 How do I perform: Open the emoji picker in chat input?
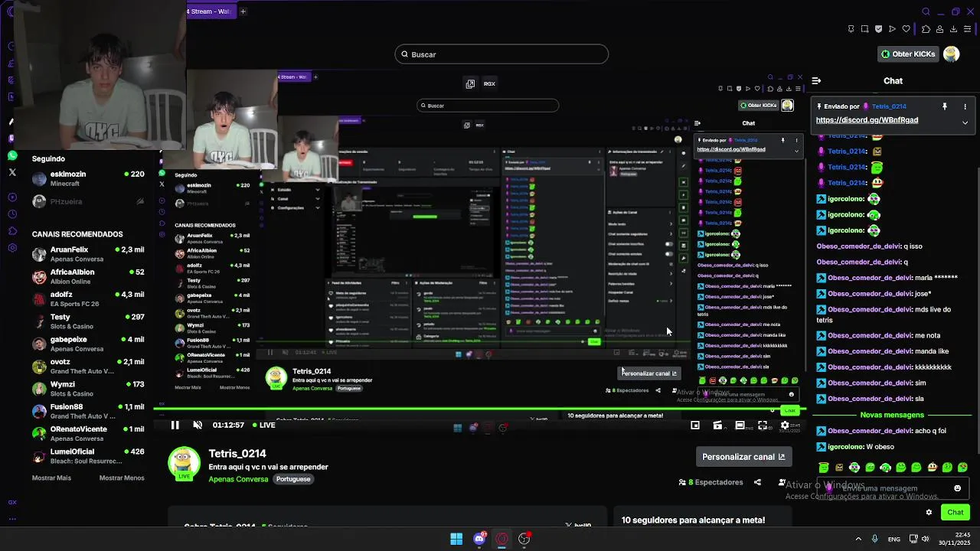(x=957, y=488)
